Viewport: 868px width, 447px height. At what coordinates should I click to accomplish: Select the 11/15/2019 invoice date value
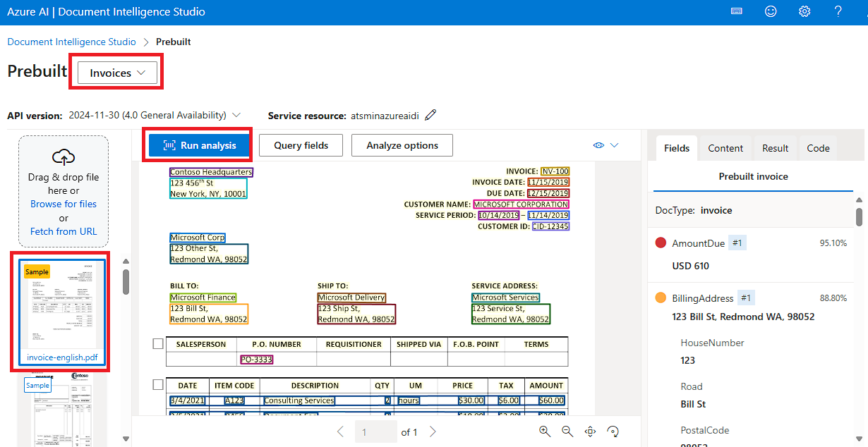point(548,182)
